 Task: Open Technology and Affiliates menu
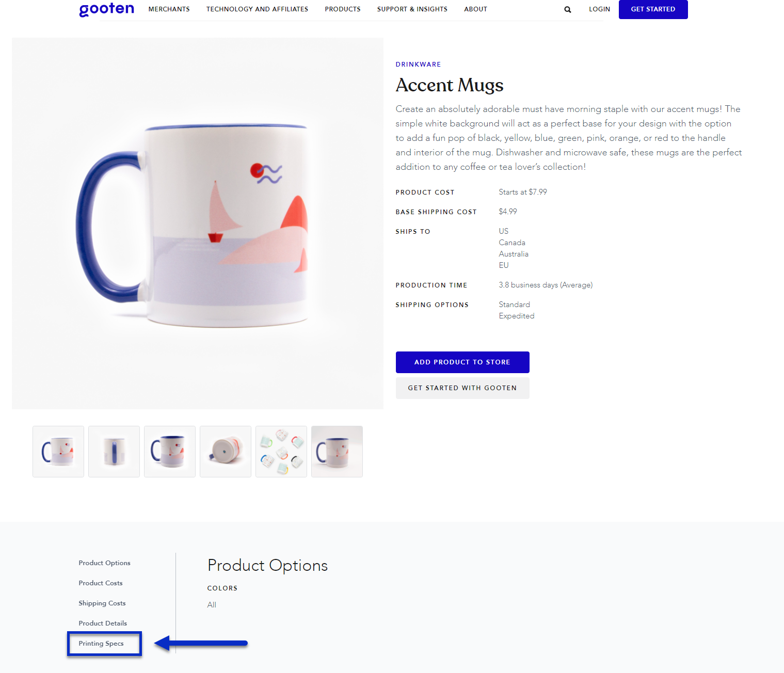tap(257, 9)
